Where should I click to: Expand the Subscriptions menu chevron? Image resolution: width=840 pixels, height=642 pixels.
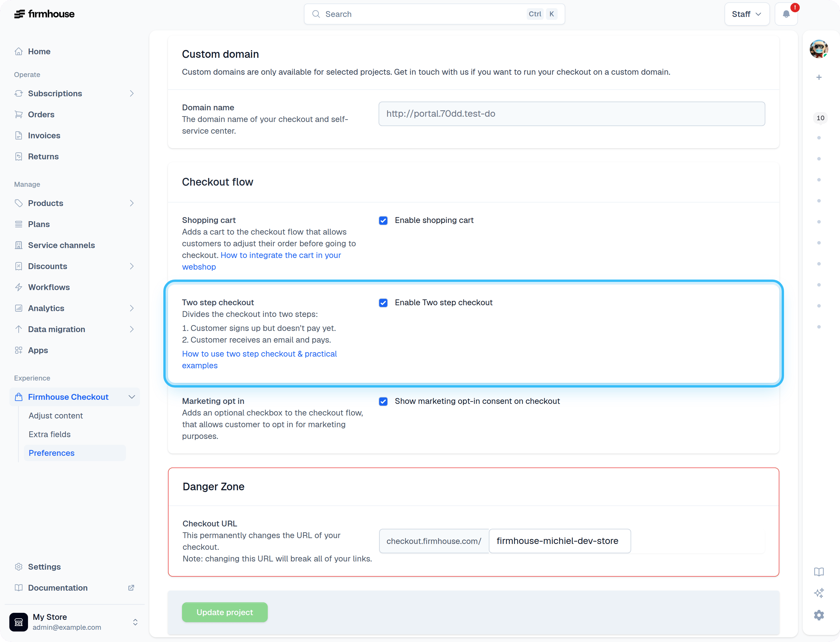[x=132, y=94]
